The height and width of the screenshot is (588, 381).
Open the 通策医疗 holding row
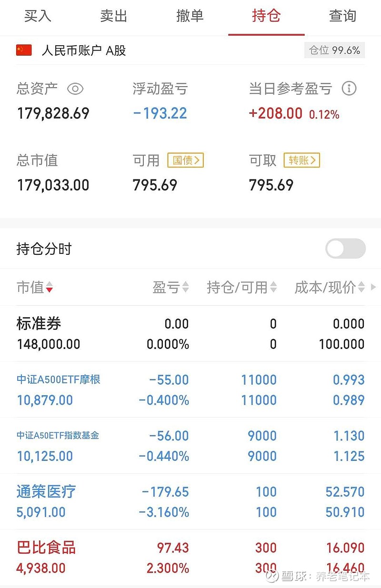190,502
